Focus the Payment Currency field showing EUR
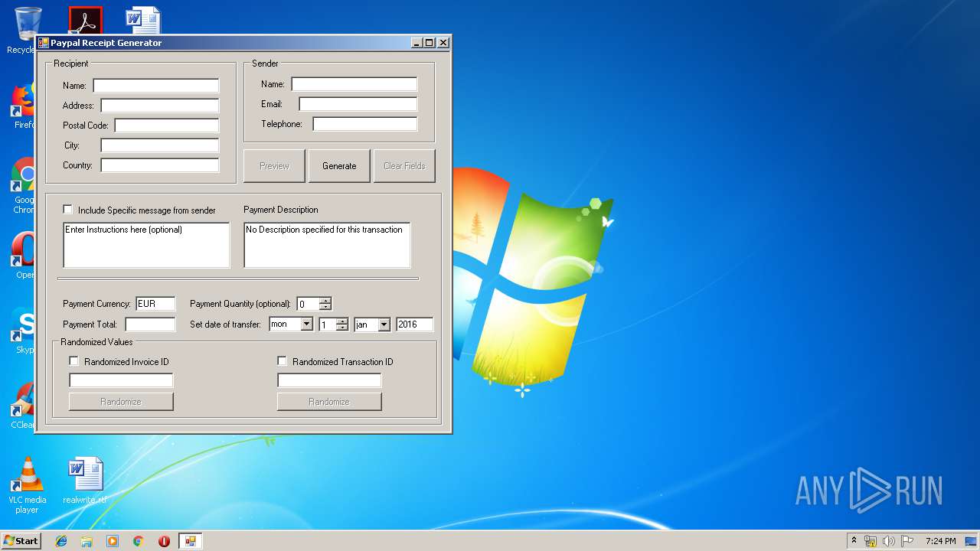 pyautogui.click(x=155, y=304)
